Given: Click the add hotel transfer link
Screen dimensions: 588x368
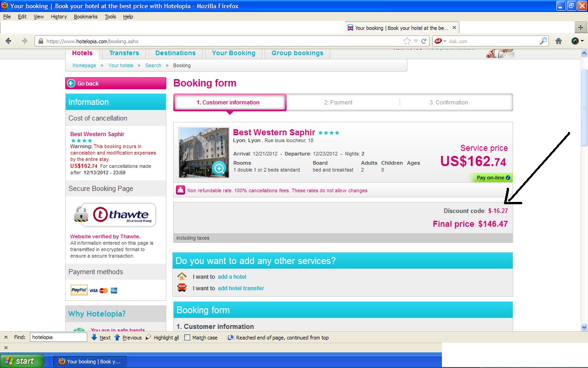Looking at the screenshot, I should (241, 288).
